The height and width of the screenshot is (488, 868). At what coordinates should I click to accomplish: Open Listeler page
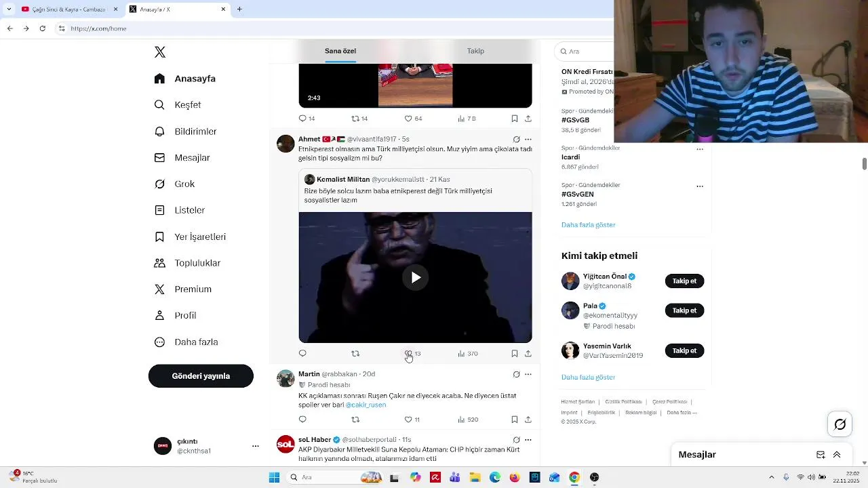[x=179, y=210]
